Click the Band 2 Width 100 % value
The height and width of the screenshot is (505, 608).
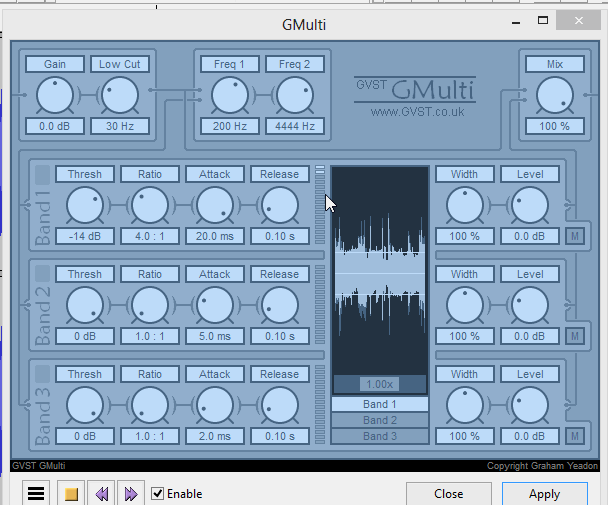pyautogui.click(x=465, y=336)
